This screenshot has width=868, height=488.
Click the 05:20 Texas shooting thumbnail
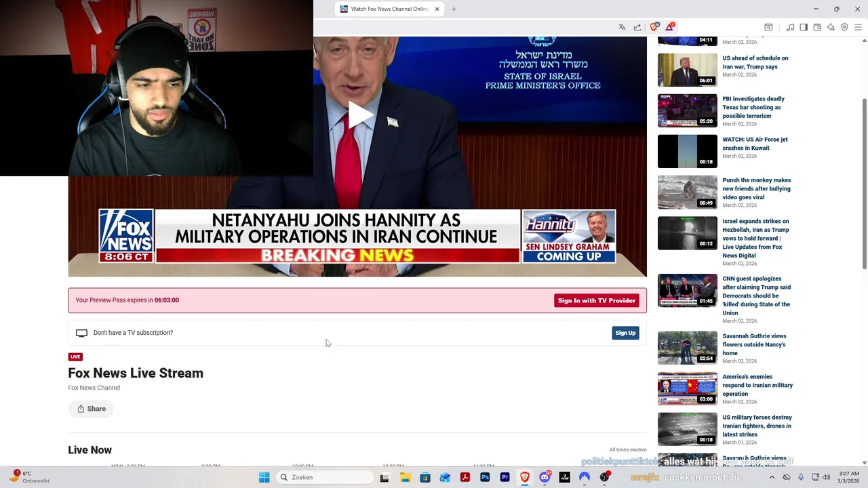click(x=687, y=110)
